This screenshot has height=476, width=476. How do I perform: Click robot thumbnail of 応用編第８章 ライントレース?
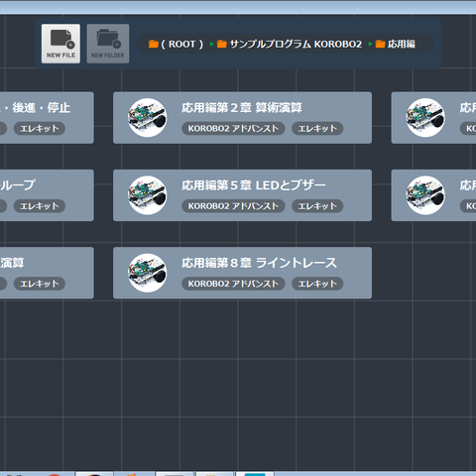[x=148, y=273]
